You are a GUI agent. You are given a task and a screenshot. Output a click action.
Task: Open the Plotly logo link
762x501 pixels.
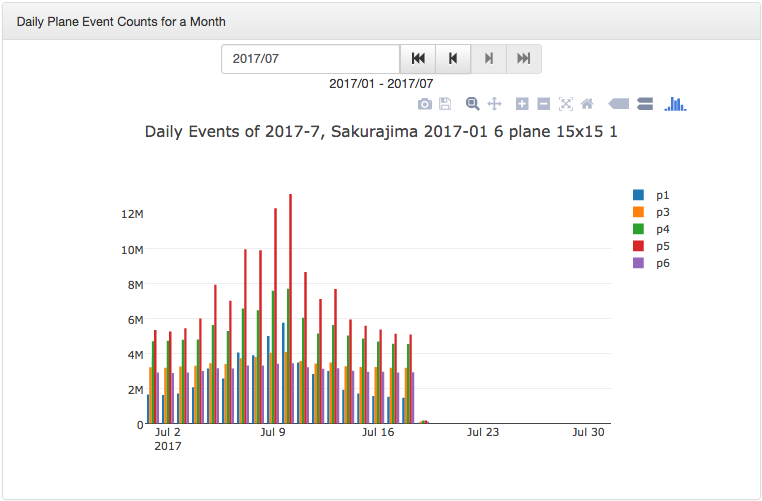676,104
